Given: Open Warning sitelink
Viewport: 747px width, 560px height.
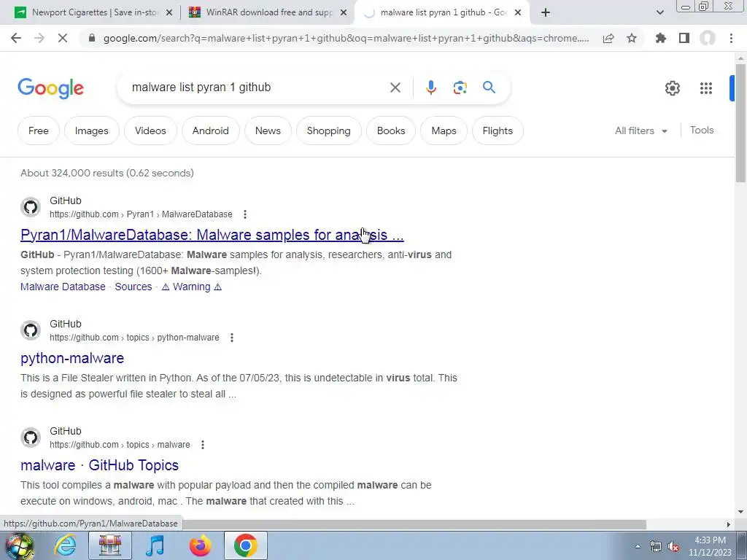Looking at the screenshot, I should (x=192, y=287).
